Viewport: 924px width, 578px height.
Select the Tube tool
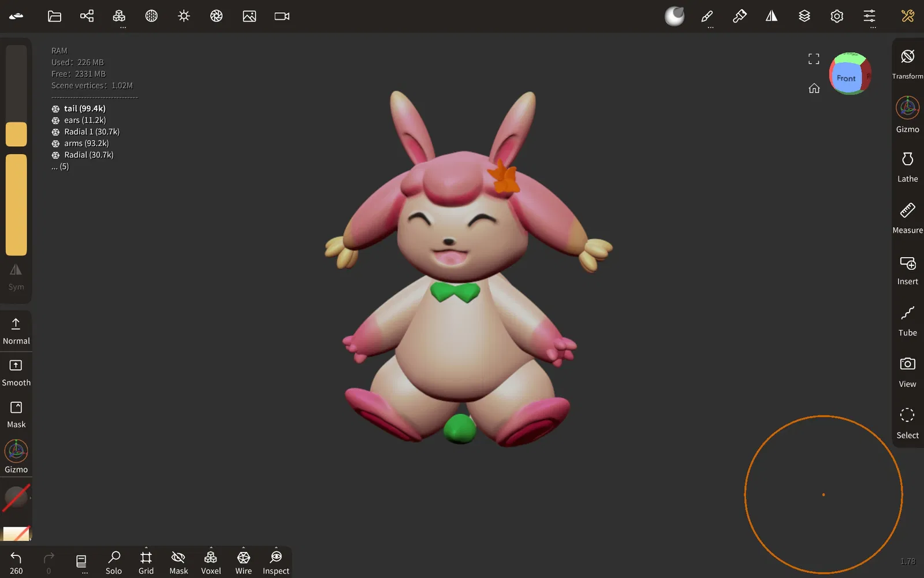point(908,321)
